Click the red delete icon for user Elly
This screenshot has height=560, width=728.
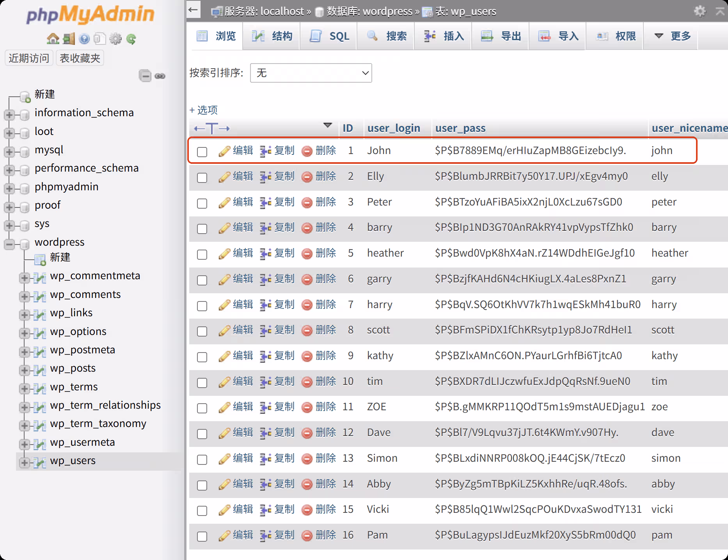point(307,177)
